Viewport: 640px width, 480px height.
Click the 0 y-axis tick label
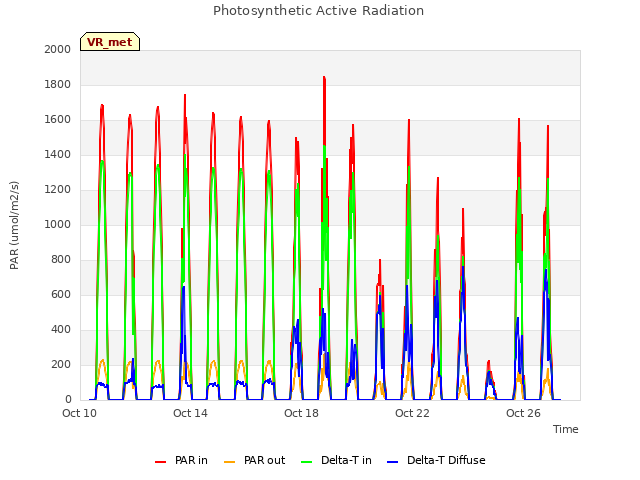pyautogui.click(x=68, y=399)
